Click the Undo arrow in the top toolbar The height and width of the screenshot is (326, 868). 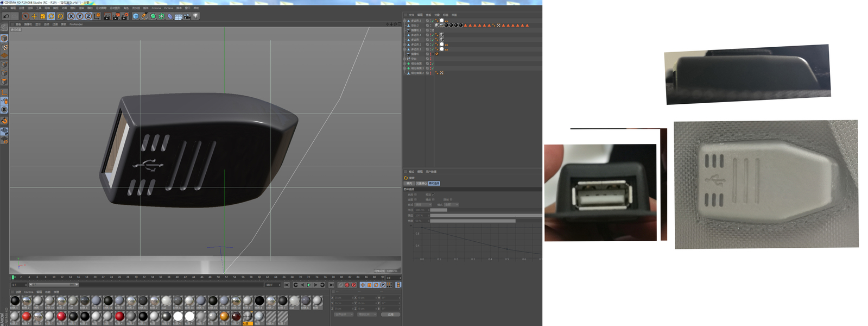(7, 16)
